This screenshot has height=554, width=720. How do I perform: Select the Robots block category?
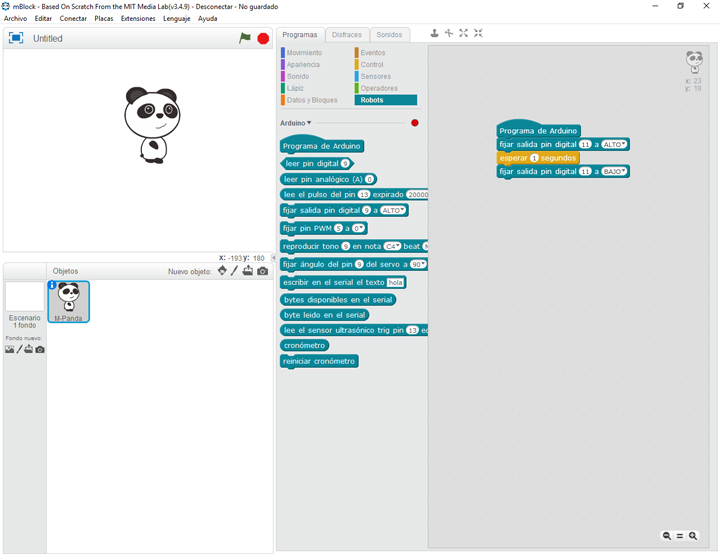pyautogui.click(x=386, y=100)
